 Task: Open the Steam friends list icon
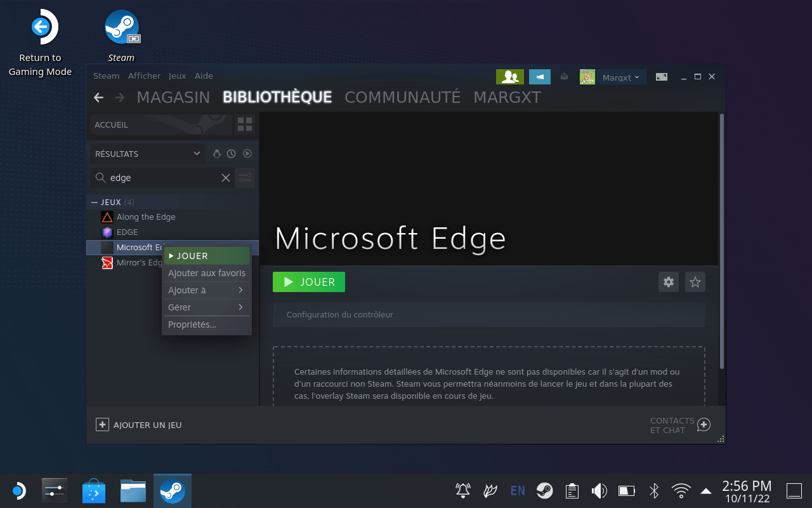[x=510, y=77]
